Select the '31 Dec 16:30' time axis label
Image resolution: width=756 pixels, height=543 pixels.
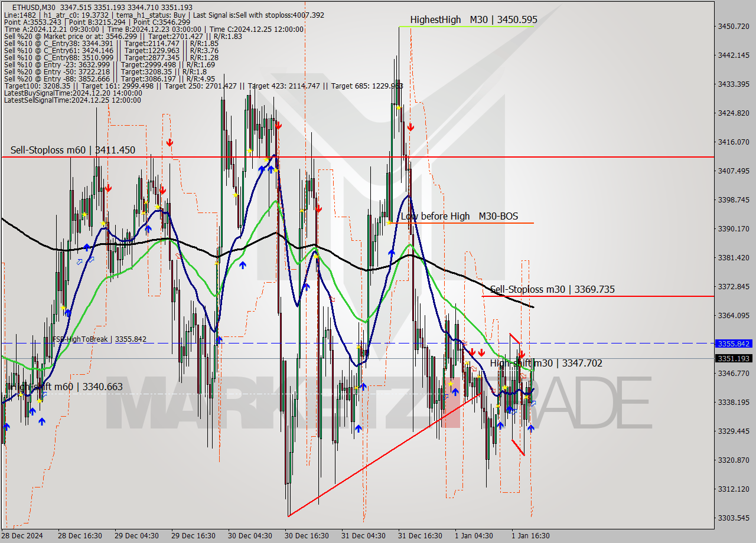(x=420, y=536)
